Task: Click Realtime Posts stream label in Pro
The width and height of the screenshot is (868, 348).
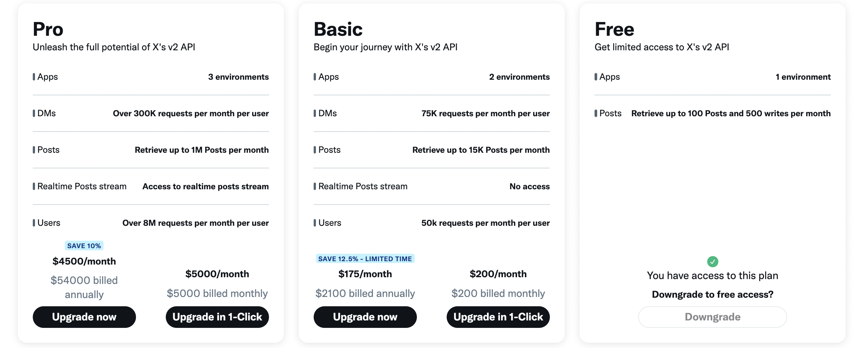Action: (82, 186)
